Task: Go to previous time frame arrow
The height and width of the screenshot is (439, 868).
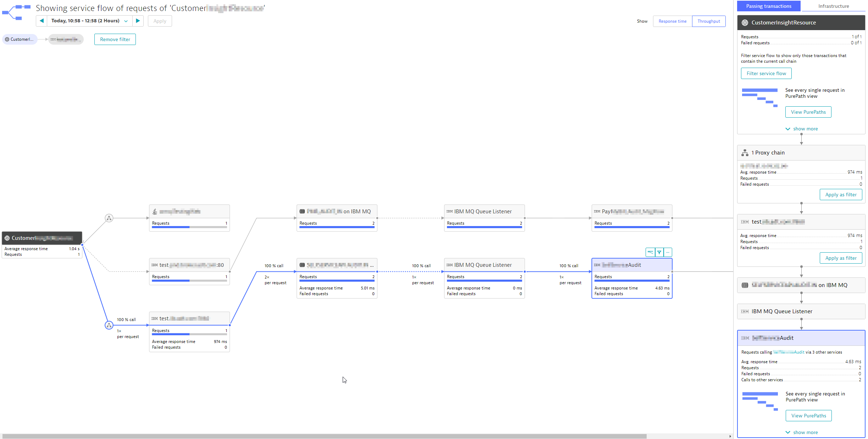Action: tap(42, 21)
